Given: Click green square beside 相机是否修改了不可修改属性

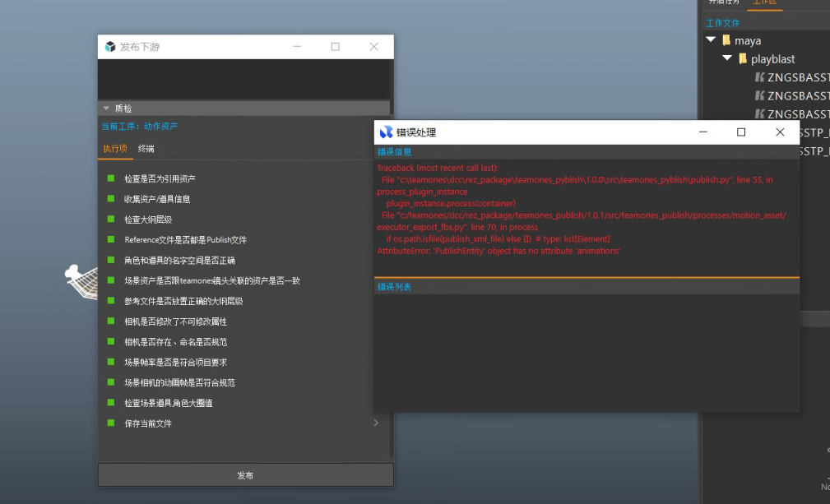Looking at the screenshot, I should 110,321.
